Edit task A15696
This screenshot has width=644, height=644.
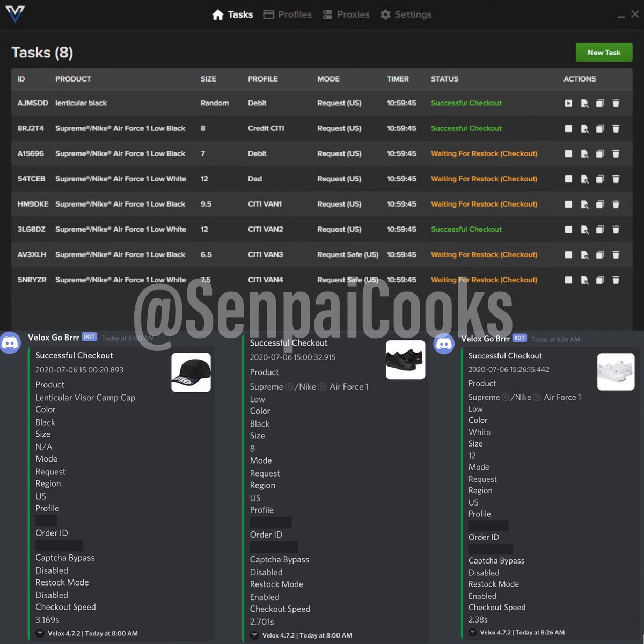point(584,153)
